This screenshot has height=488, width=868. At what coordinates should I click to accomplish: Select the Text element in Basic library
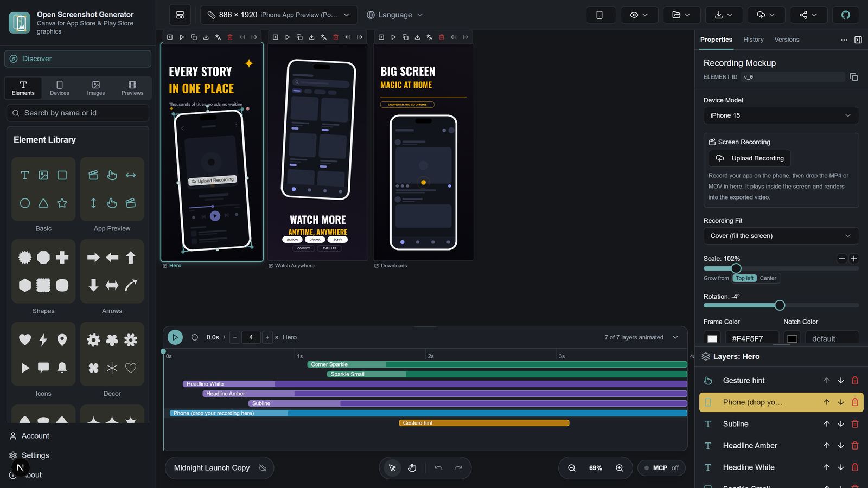[x=25, y=175]
